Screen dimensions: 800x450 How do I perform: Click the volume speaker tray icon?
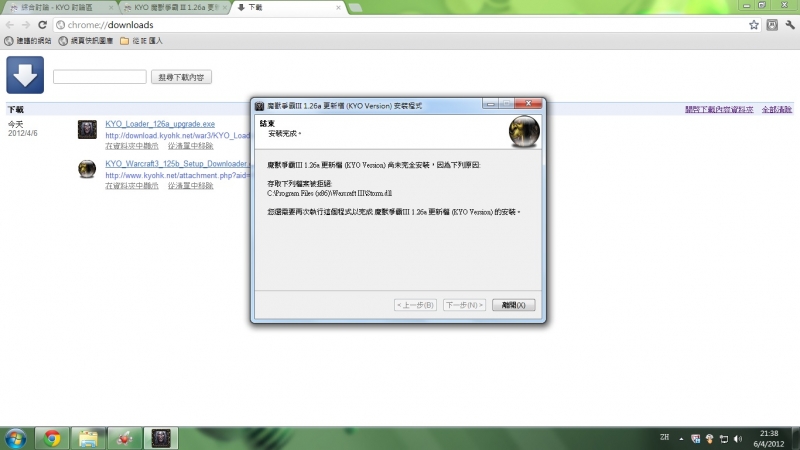click(x=738, y=438)
